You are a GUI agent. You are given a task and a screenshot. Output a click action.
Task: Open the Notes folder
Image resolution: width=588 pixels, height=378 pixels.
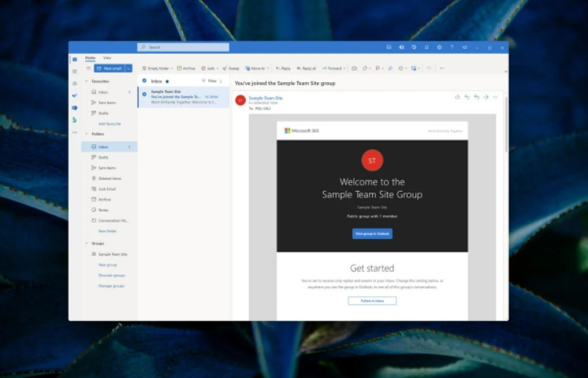(x=110, y=210)
